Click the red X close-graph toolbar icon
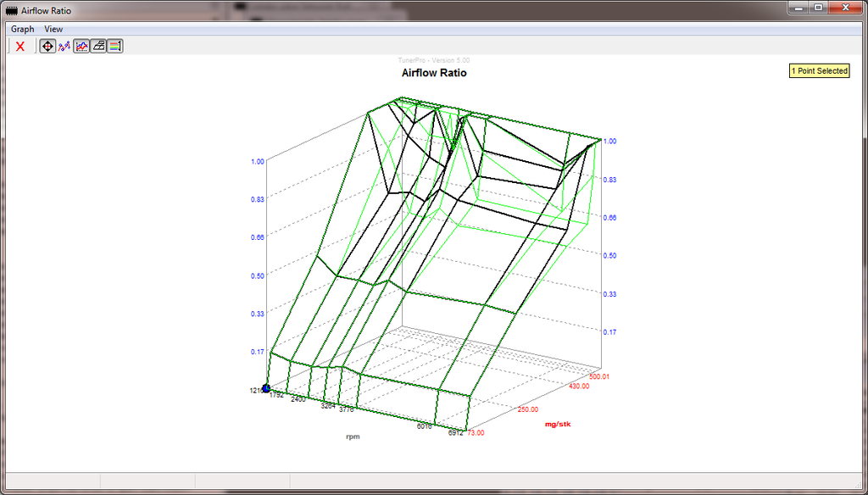 [x=20, y=47]
